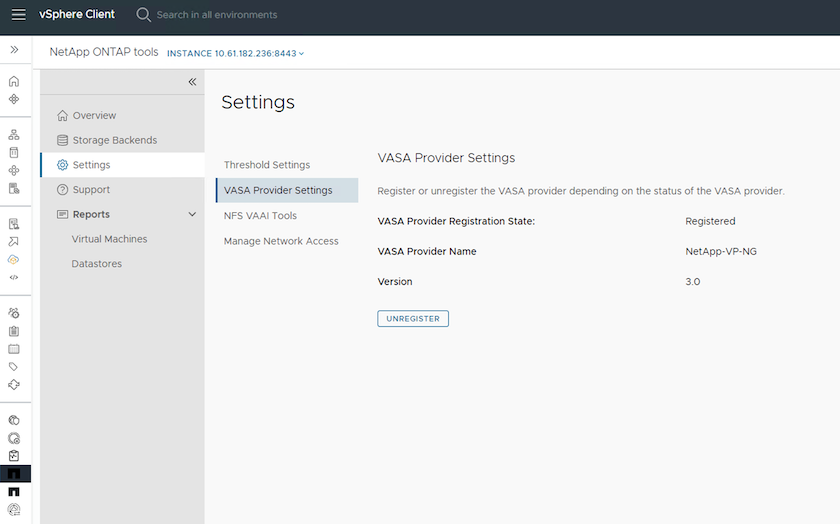The width and height of the screenshot is (840, 524).
Task: Click the Unregister button
Action: 413,319
